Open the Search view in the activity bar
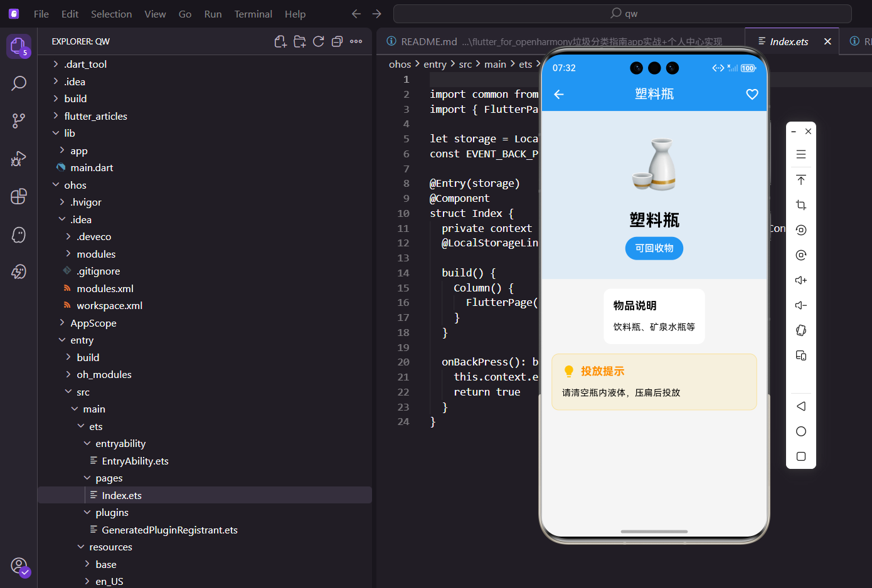872x588 pixels. tap(19, 83)
